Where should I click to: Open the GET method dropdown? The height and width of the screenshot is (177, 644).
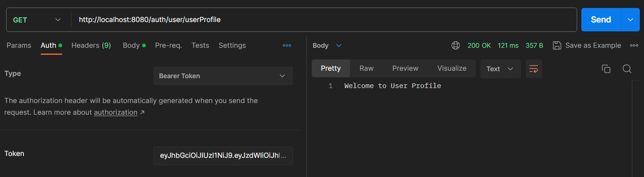point(38,20)
